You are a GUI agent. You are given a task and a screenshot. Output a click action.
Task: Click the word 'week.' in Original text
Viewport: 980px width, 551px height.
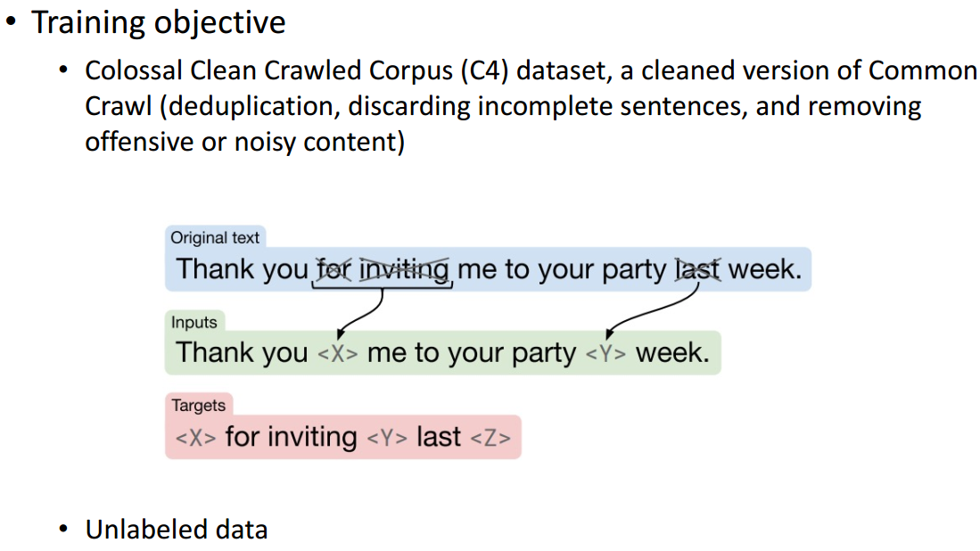765,269
